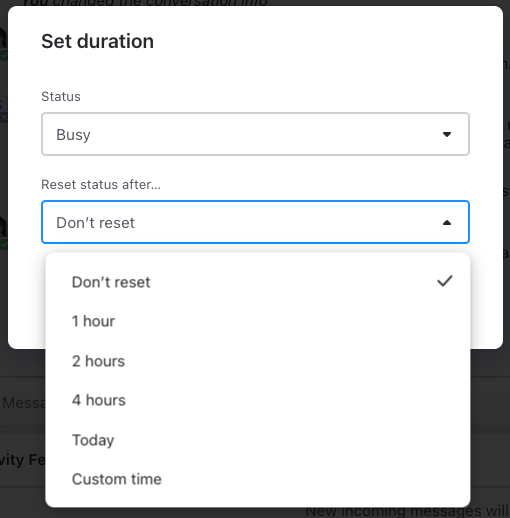510x518 pixels.
Task: Click the checkmark next to Don't reset
Action: click(x=445, y=281)
